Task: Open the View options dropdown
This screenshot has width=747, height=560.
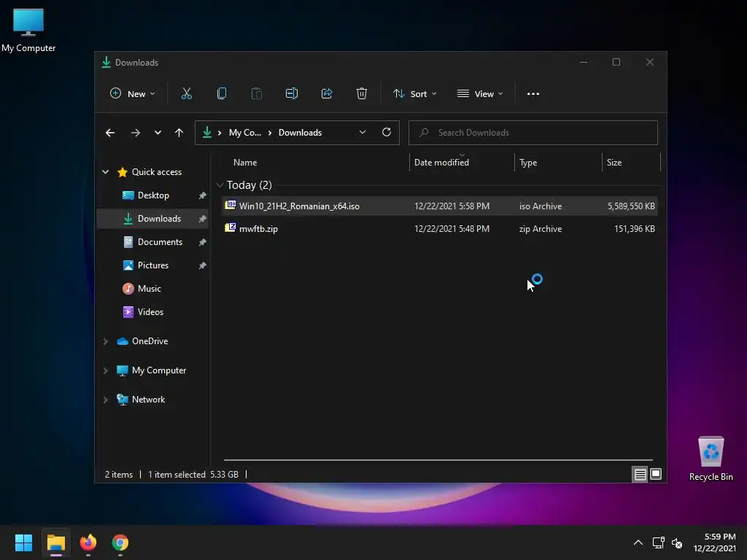Action: point(480,94)
